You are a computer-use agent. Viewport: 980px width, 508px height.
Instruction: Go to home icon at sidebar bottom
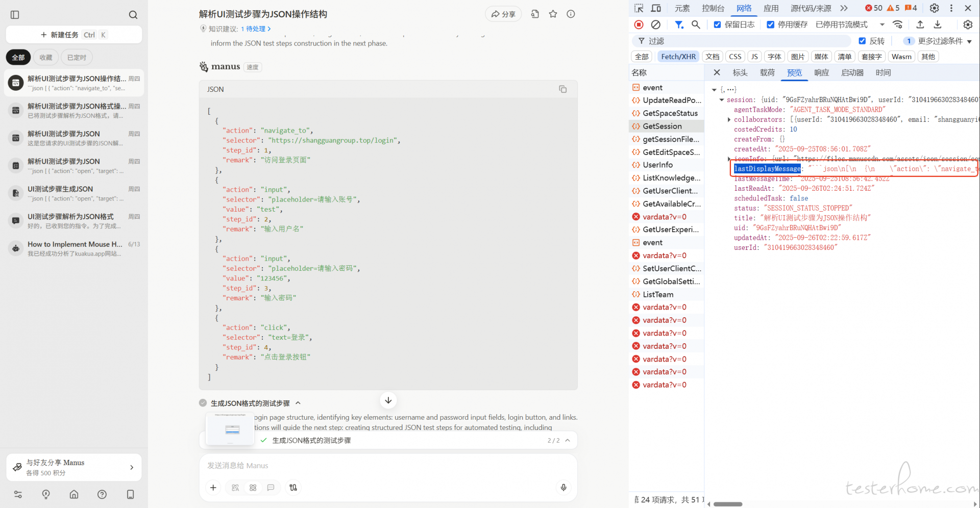click(x=74, y=494)
